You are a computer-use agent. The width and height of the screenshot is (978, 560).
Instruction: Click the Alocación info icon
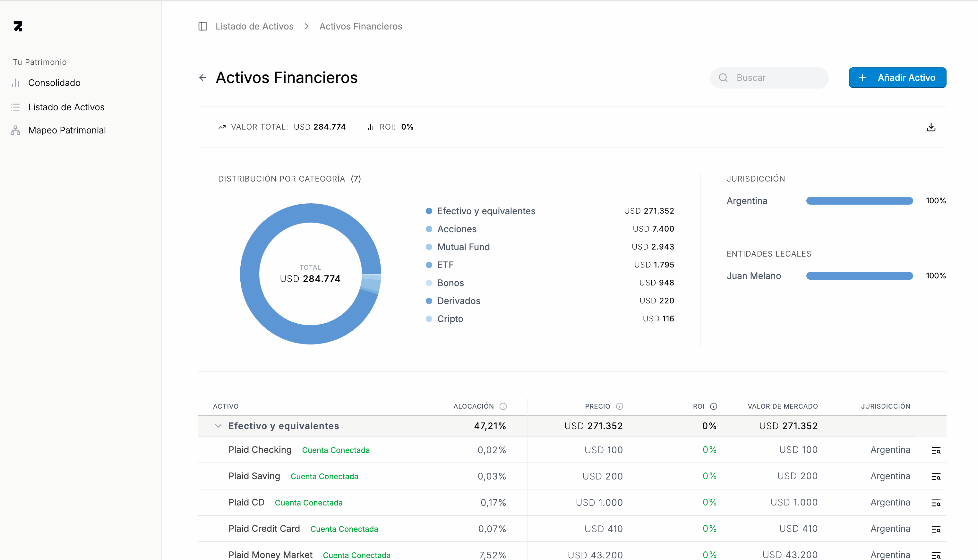pyautogui.click(x=503, y=406)
